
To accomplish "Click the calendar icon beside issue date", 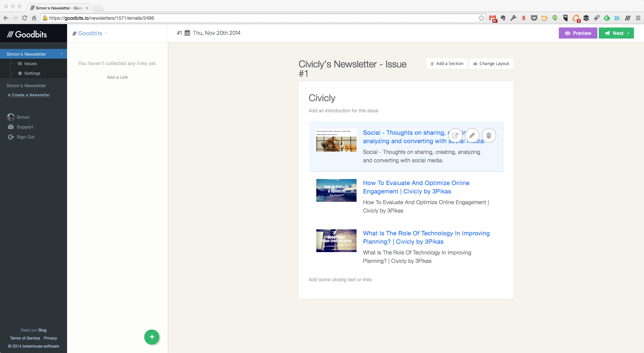I will [x=187, y=33].
